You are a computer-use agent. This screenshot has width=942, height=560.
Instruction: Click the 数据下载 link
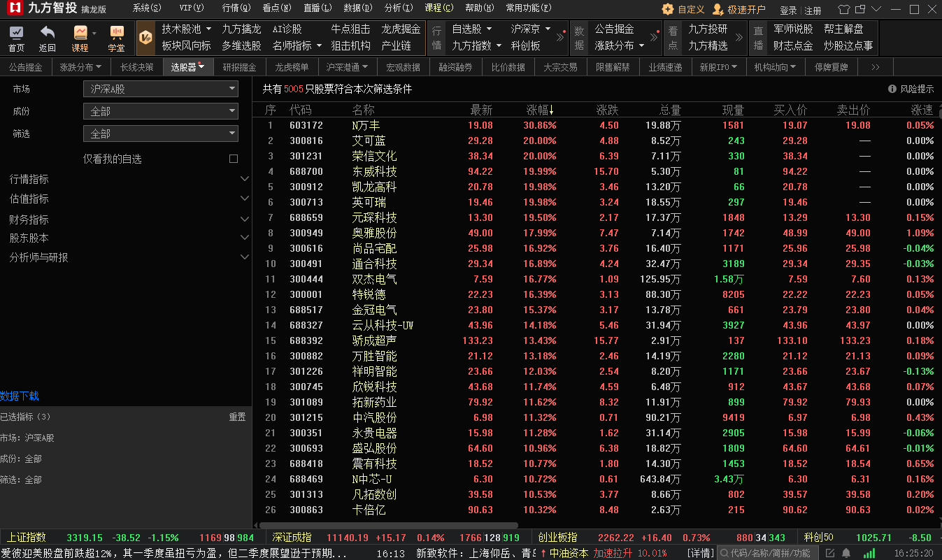tap(20, 396)
